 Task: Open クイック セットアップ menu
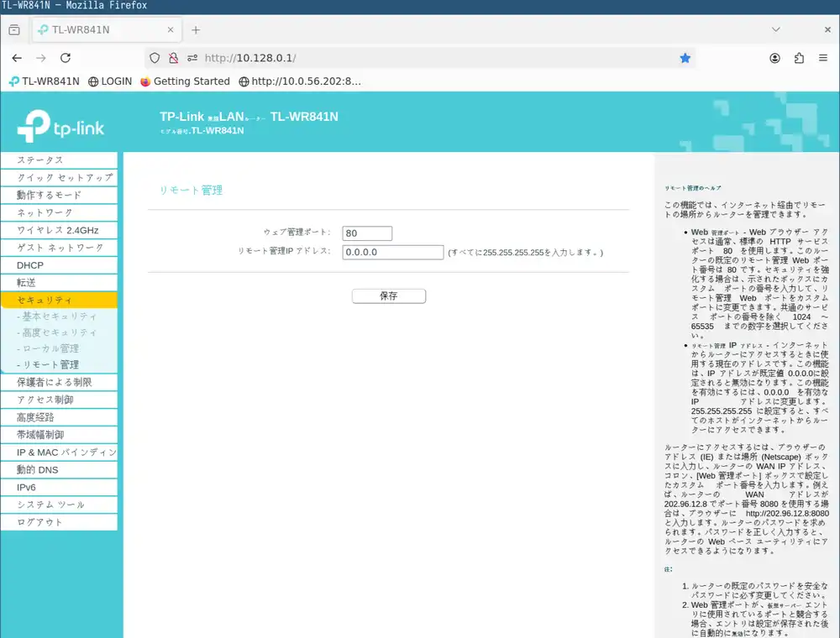tap(59, 178)
